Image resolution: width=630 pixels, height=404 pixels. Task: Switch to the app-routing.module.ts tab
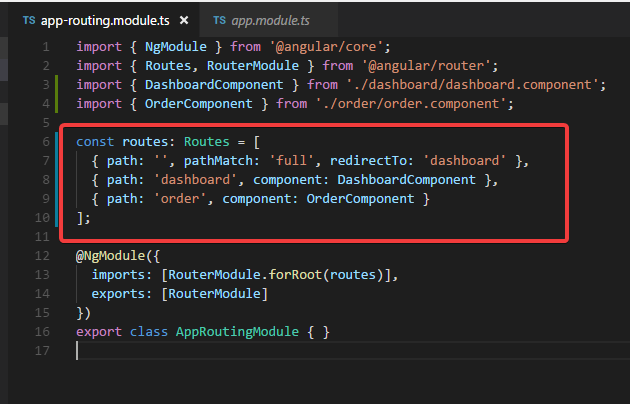point(105,20)
